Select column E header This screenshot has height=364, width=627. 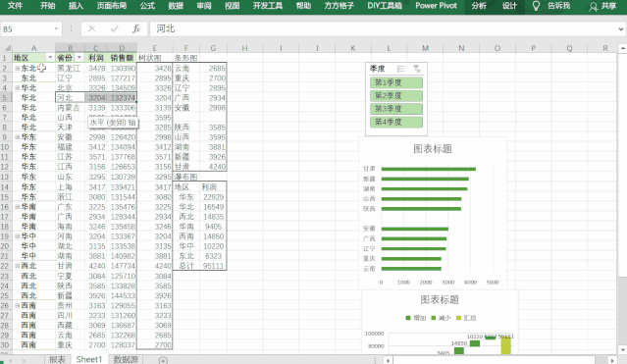[154, 48]
